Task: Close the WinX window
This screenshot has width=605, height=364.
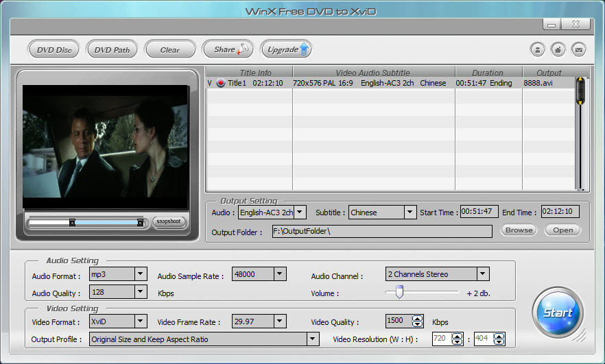Action: [x=576, y=24]
